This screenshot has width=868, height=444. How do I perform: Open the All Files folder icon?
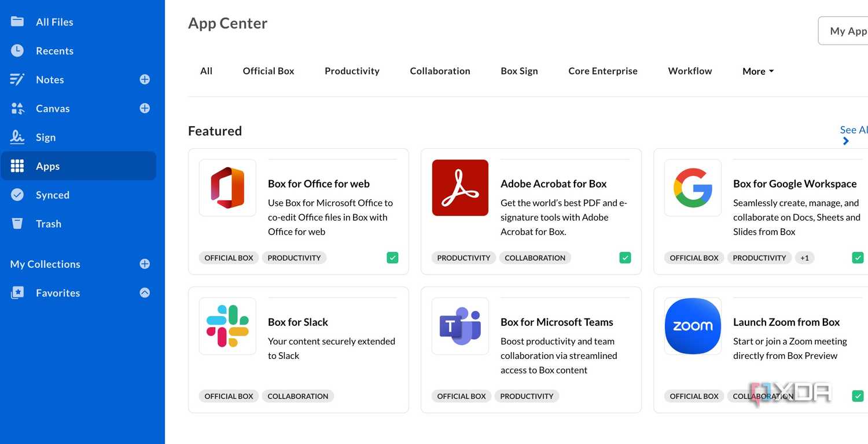(17, 21)
